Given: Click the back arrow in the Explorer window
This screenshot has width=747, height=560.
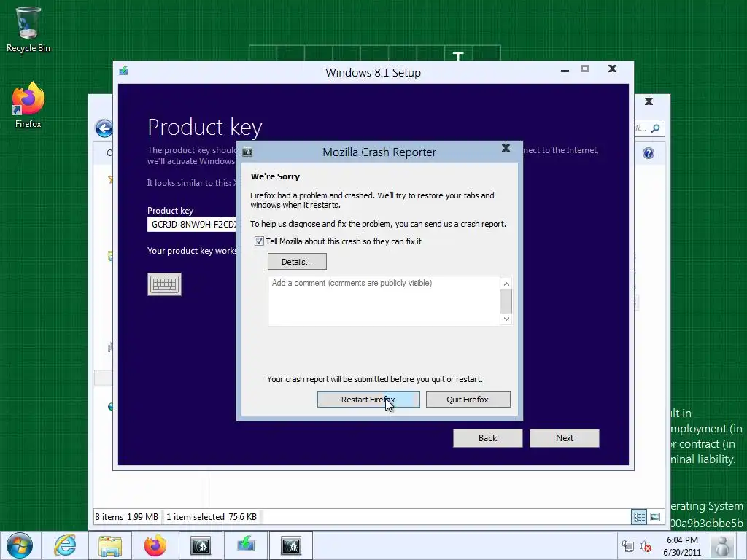Looking at the screenshot, I should coord(104,128).
